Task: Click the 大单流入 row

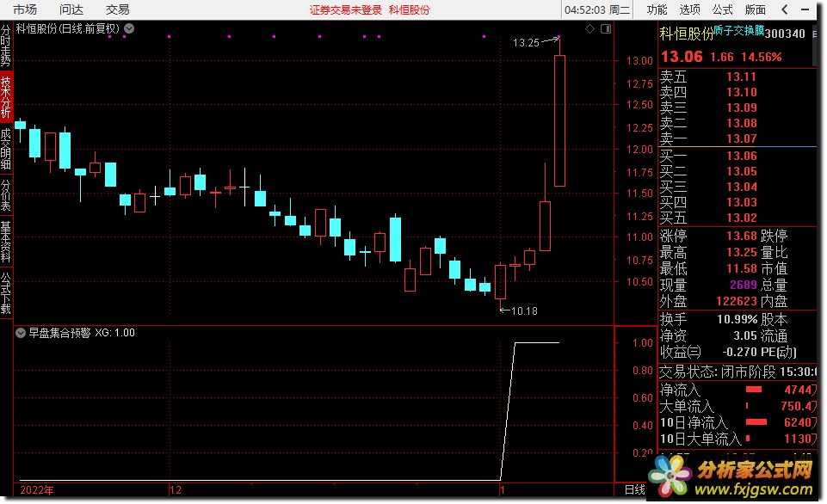Action: 738,407
